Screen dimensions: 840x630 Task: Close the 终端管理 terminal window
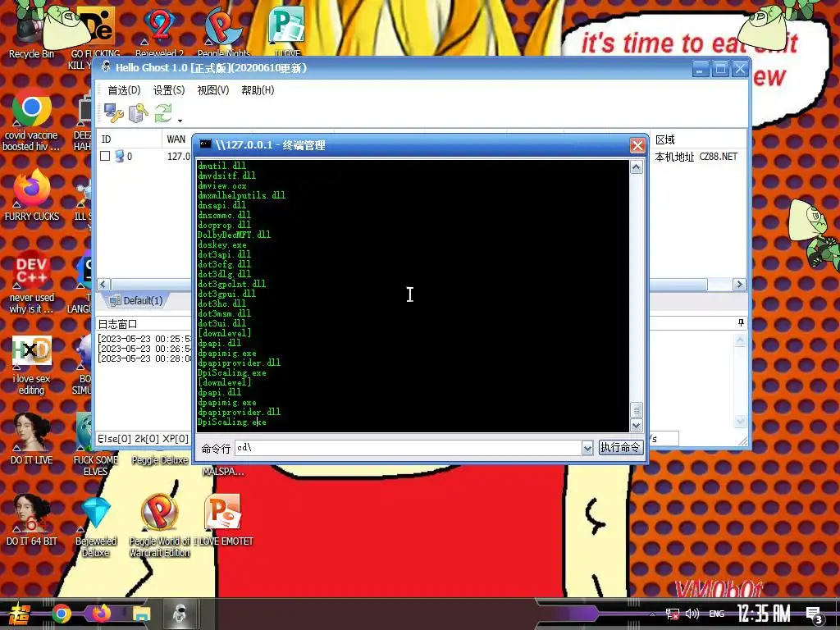coord(637,145)
